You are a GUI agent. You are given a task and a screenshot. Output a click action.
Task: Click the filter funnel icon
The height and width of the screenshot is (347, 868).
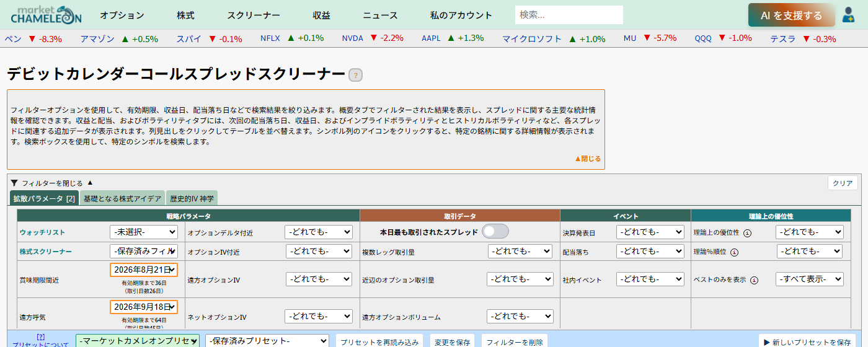[14, 183]
